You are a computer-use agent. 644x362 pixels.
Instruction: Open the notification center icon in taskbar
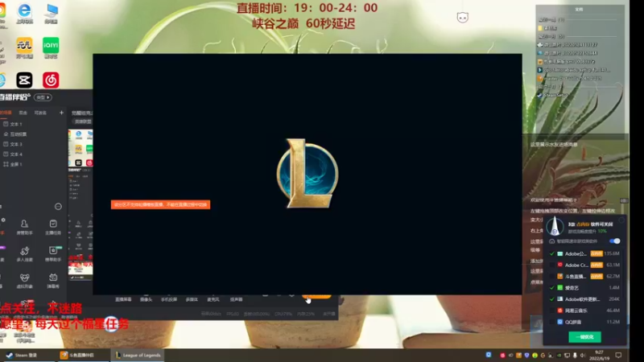(x=618, y=355)
